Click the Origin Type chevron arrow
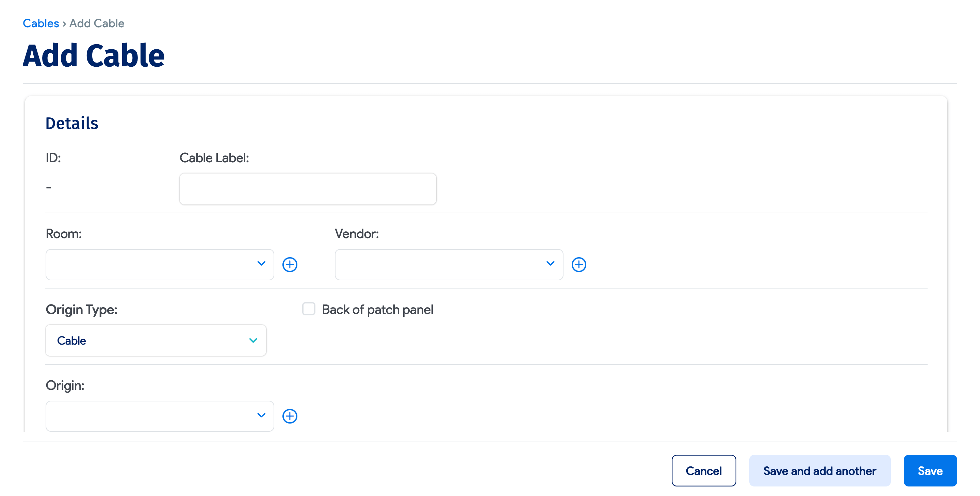Screen dimensions: 980x496 point(253,341)
